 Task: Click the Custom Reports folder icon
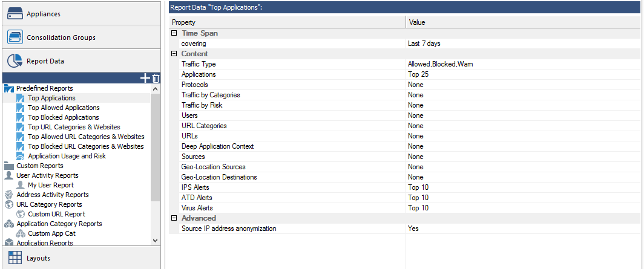pyautogui.click(x=9, y=166)
